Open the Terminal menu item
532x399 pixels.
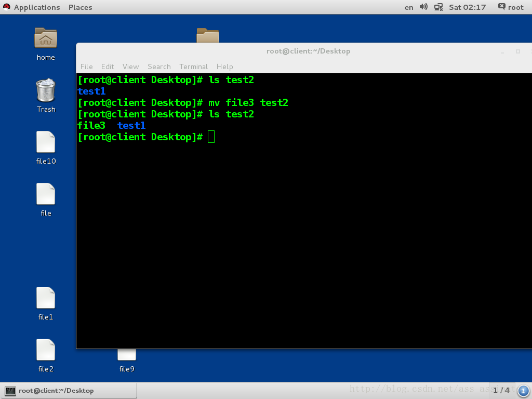pyautogui.click(x=193, y=66)
